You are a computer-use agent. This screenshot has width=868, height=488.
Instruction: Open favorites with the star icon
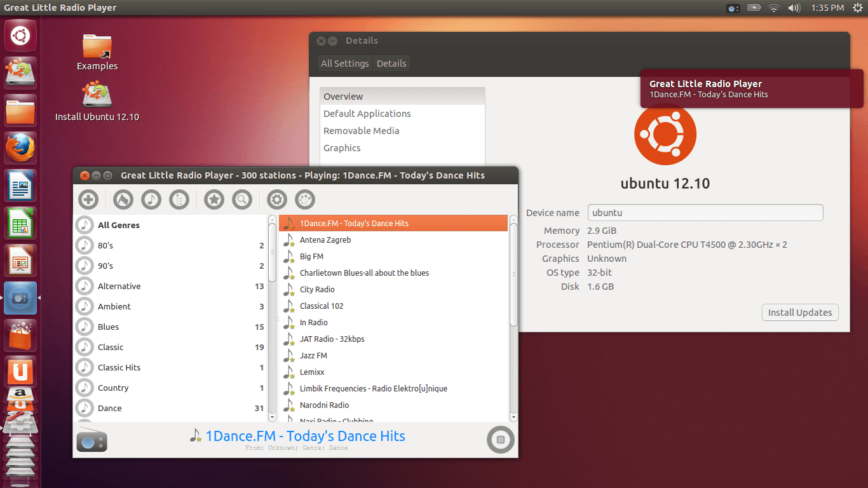[x=214, y=200]
